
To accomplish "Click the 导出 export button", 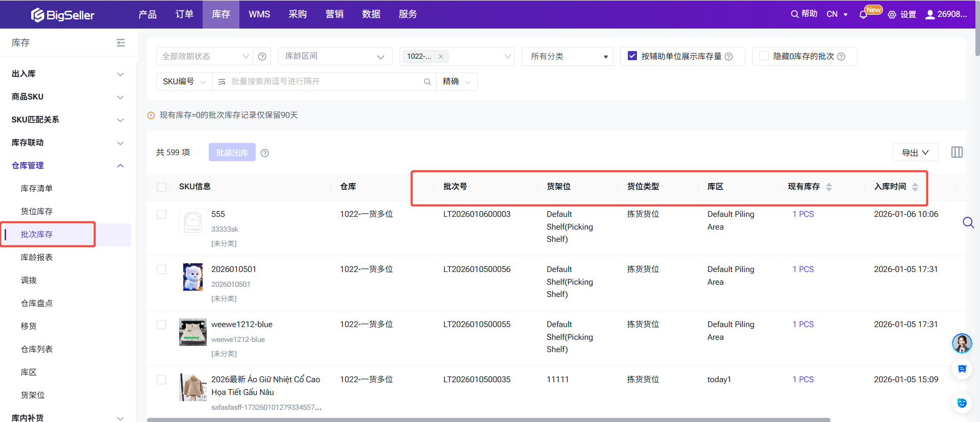I will pos(915,153).
